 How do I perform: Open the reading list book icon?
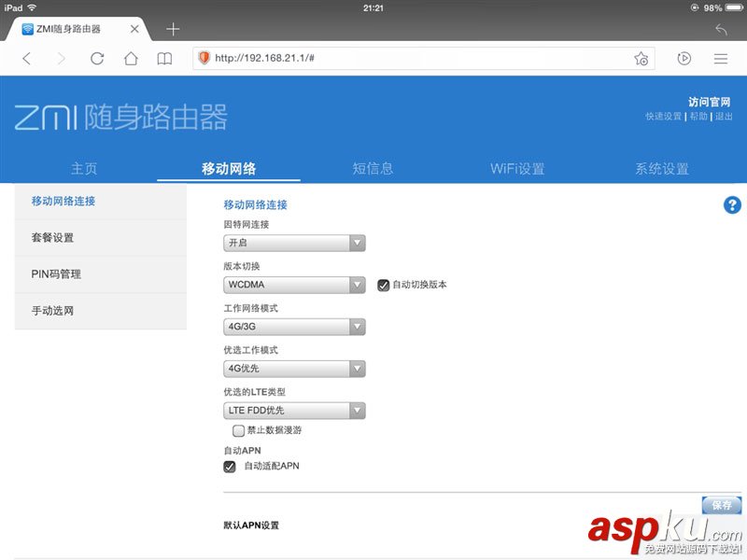click(164, 58)
